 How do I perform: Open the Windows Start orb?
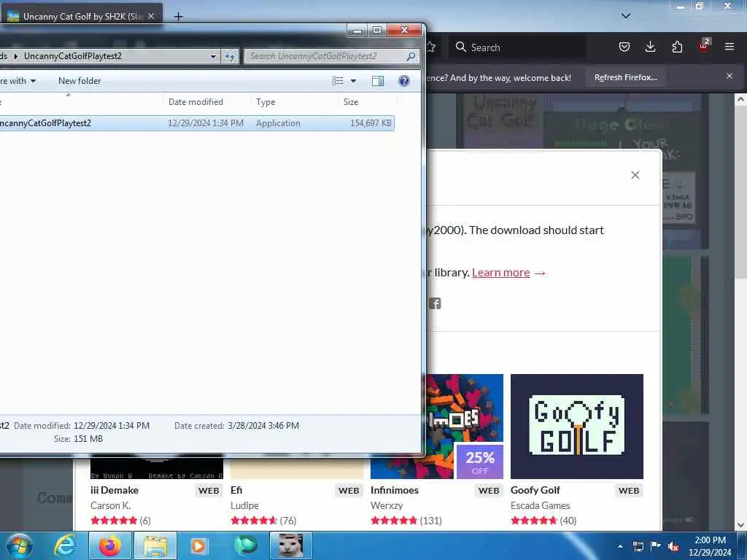[x=20, y=545]
